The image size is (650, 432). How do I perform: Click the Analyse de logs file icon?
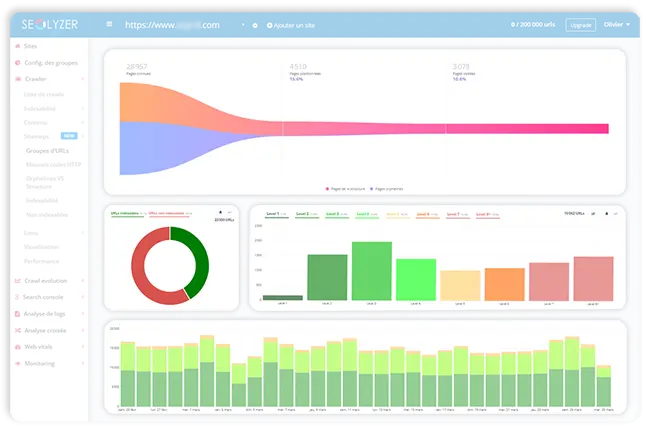[x=17, y=314]
